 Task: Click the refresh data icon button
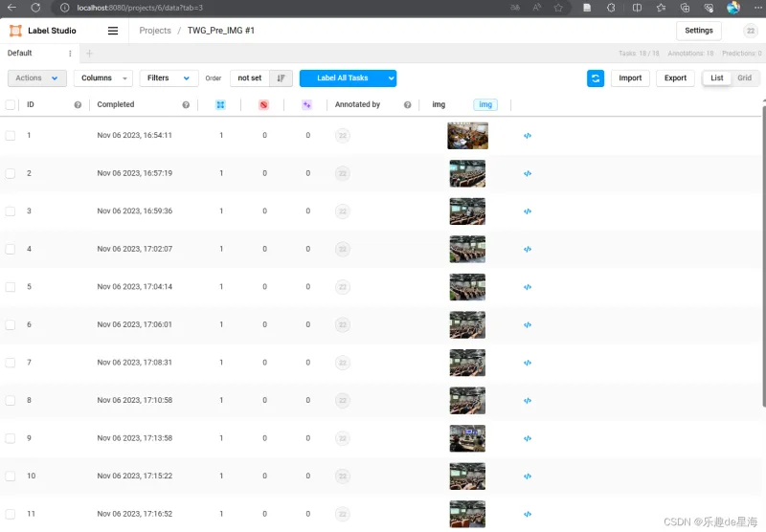pyautogui.click(x=596, y=78)
